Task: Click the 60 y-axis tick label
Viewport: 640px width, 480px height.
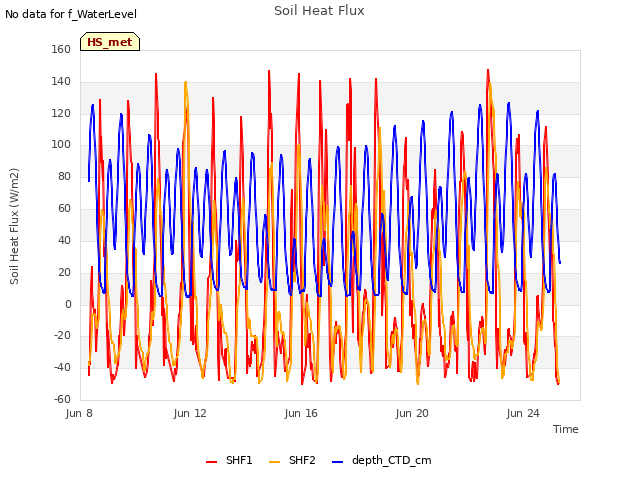Action: [64, 209]
